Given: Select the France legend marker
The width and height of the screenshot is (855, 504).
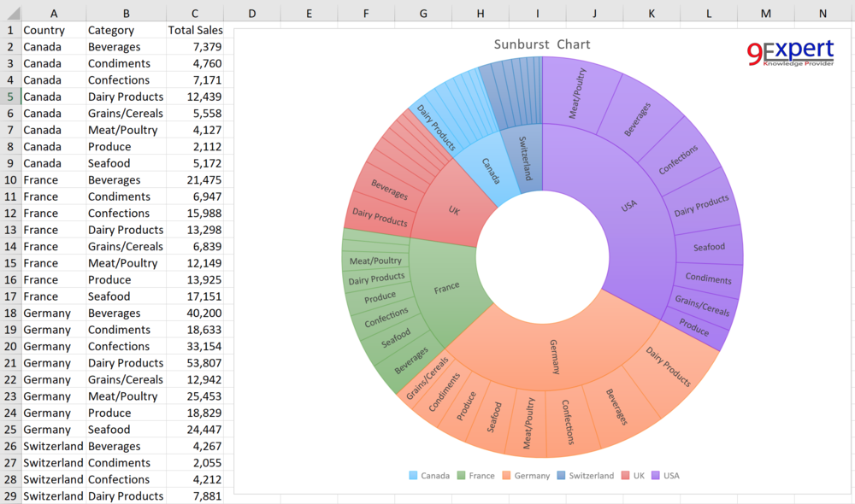Looking at the screenshot, I should [460, 476].
